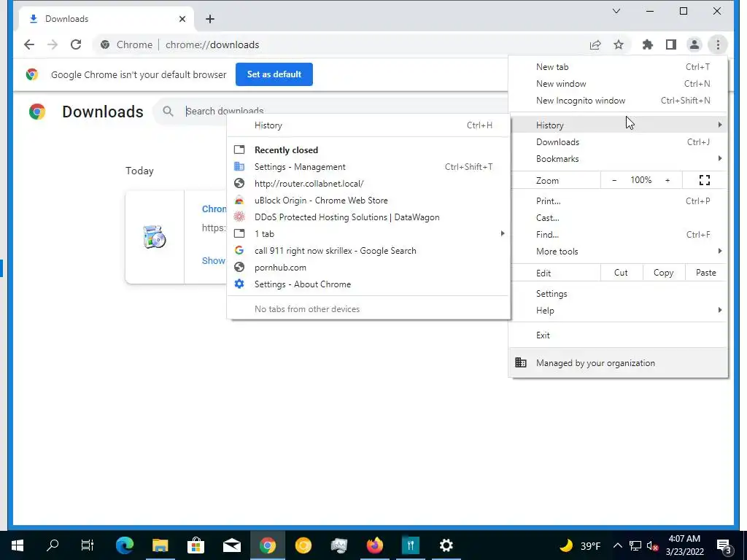Select Exit from Chrome menu
This screenshot has height=560, width=747.
point(618,335)
